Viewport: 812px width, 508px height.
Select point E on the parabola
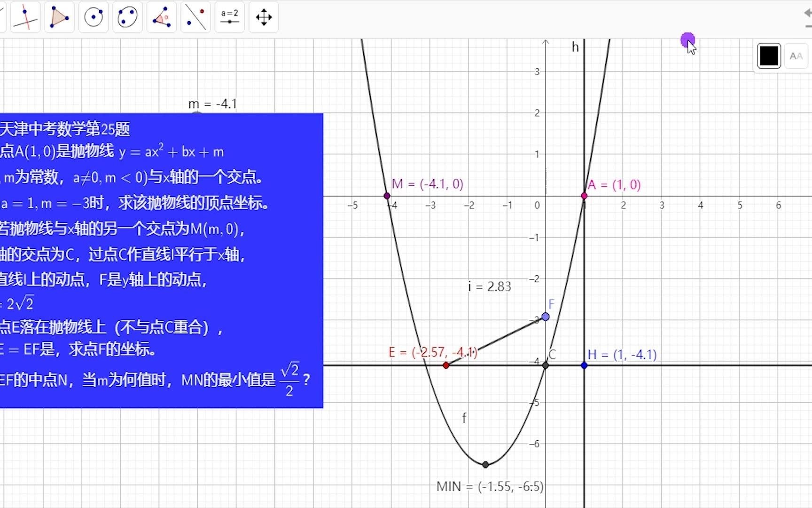pos(445,365)
